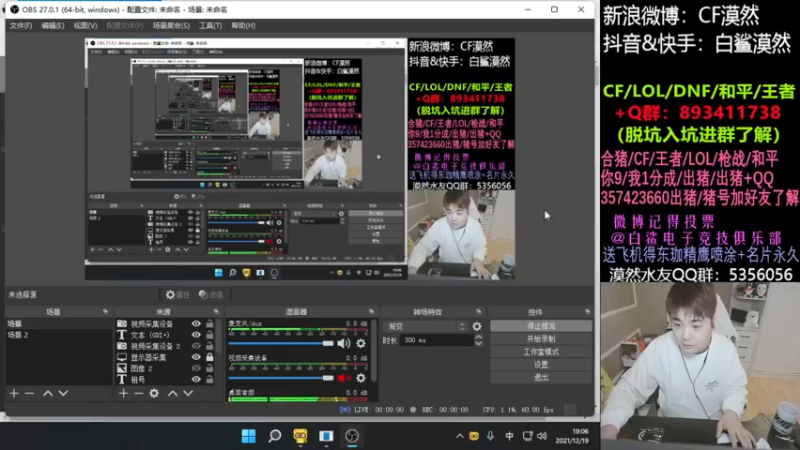Viewport: 800px width, 450px height.
Task: Open the Windows Start menu
Action: (x=248, y=436)
